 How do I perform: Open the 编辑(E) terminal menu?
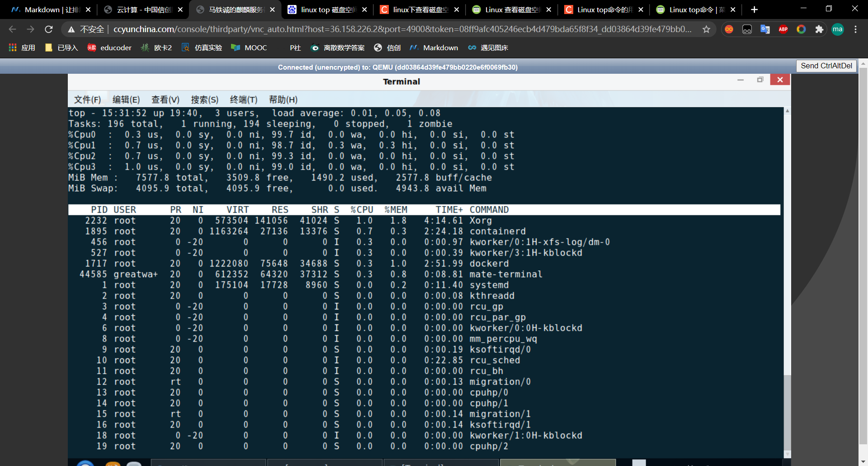pyautogui.click(x=126, y=100)
